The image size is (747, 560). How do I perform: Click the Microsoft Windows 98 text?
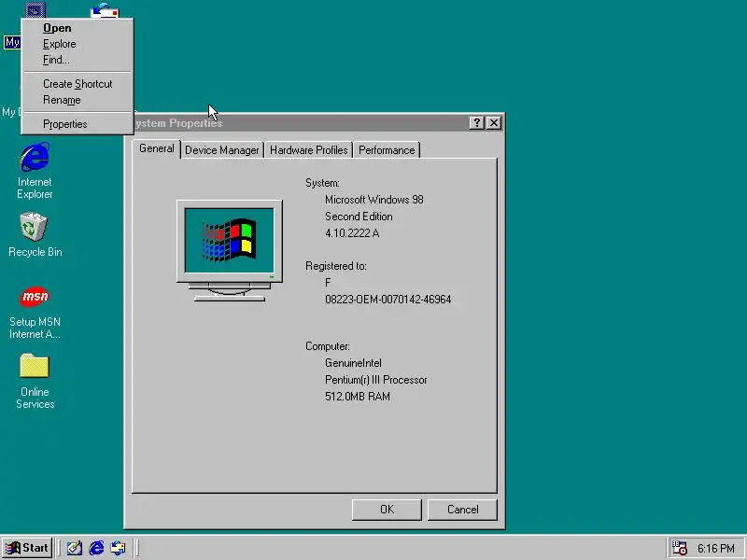coord(374,200)
